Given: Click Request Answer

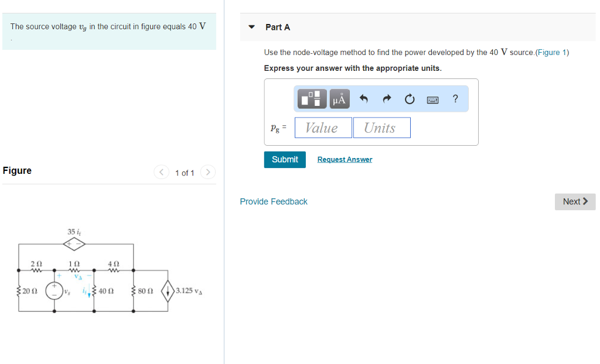Looking at the screenshot, I should click(345, 159).
